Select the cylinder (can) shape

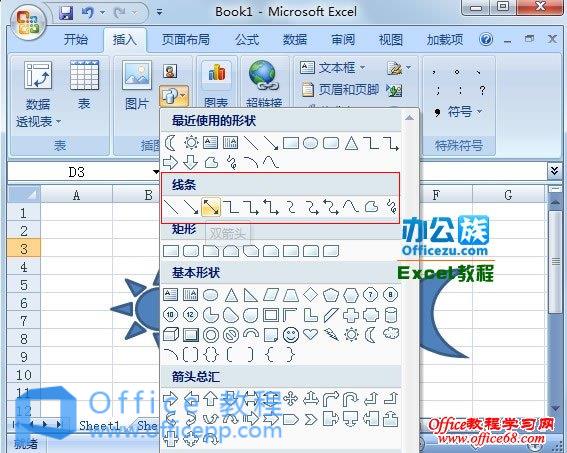click(x=391, y=315)
